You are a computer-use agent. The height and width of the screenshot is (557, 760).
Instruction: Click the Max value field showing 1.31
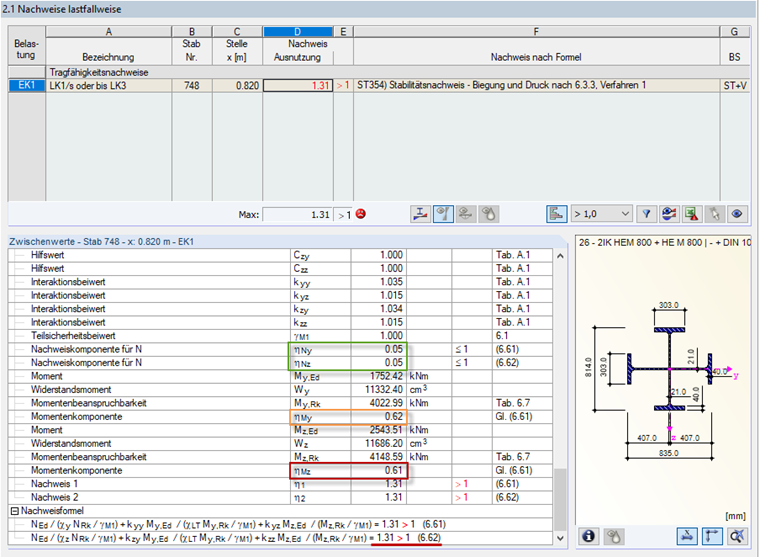click(297, 214)
